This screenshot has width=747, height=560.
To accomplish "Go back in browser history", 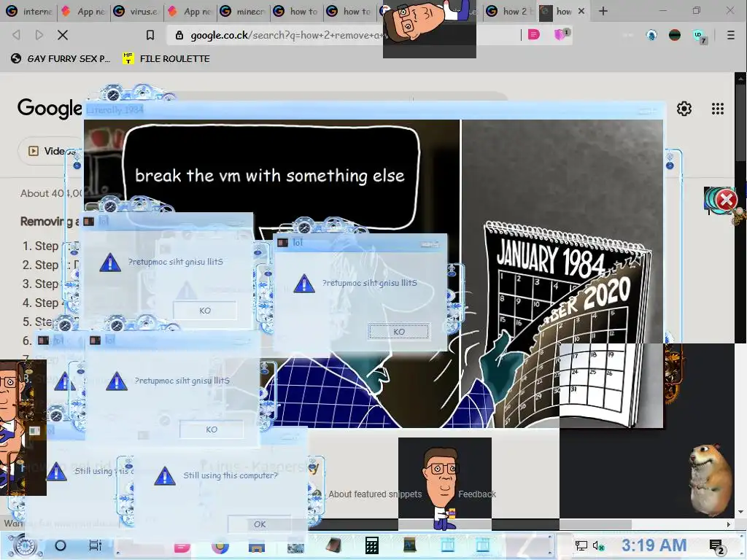I will pyautogui.click(x=16, y=35).
